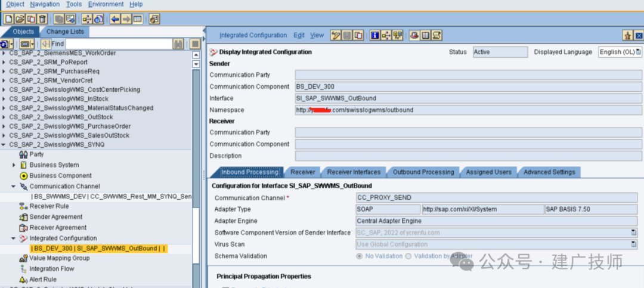Click inside the Find input field
Image resolution: width=644 pixels, height=288 pixels.
[119, 44]
